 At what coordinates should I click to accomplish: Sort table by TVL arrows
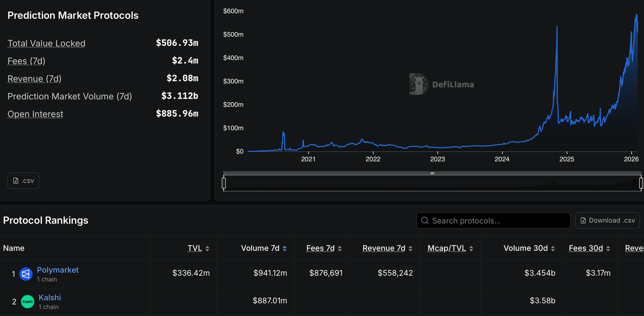207,248
